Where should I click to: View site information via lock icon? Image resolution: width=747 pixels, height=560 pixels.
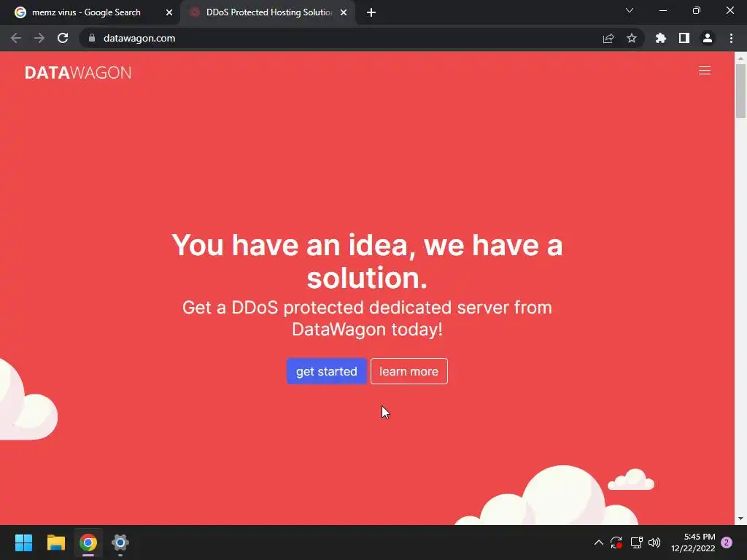[92, 38]
